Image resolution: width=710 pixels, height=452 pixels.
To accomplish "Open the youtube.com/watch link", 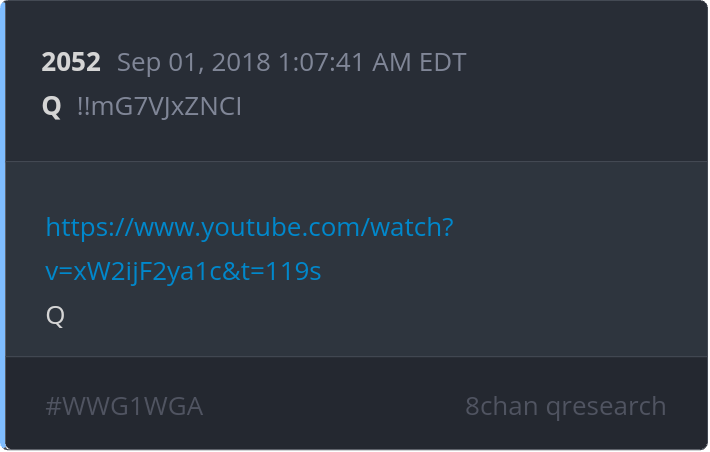I will tap(249, 227).
